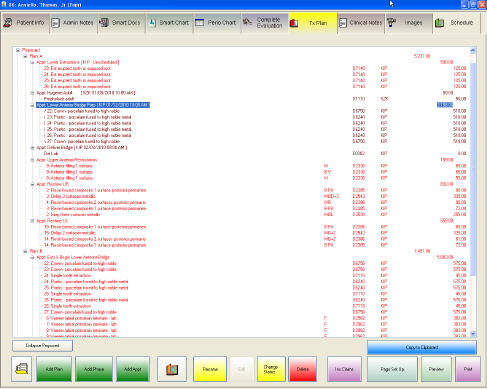Viewport: 487px width, 389px height.
Task: Select the Del Lab row
Action: coord(51,153)
